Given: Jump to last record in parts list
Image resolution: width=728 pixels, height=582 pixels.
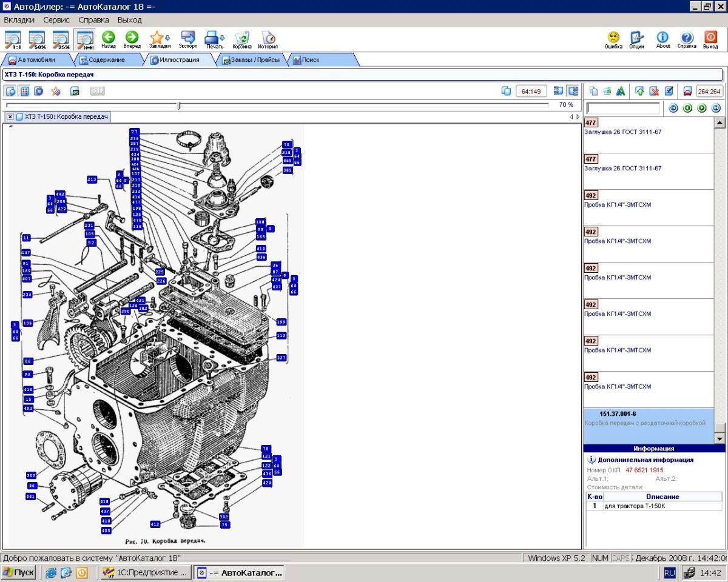Looking at the screenshot, I should click(716, 108).
